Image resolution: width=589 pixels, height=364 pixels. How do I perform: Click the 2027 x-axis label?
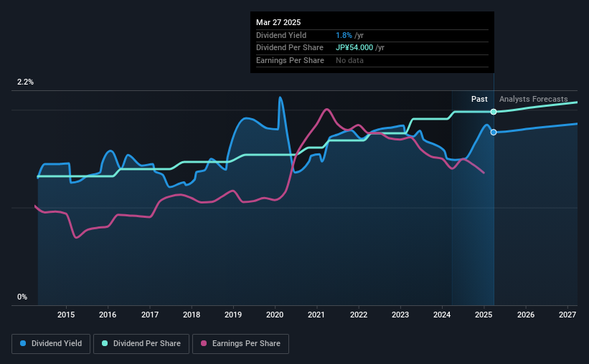point(567,315)
